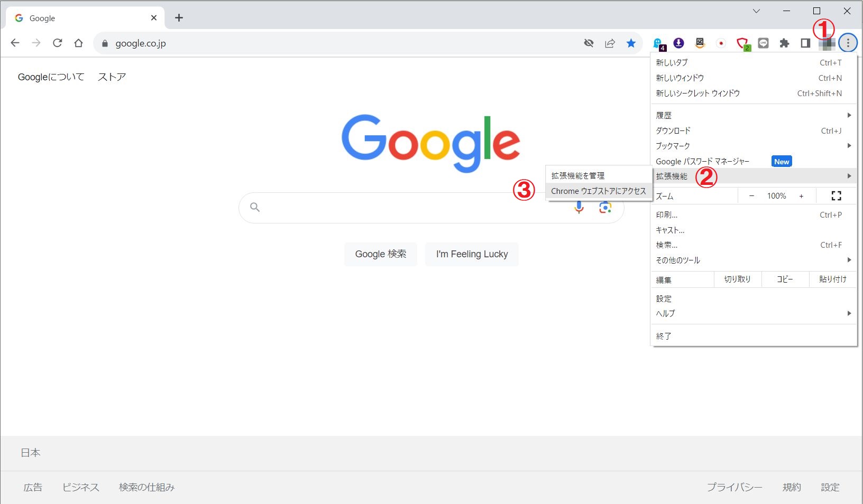Click the crossed-out eye icon in address bar
The image size is (863, 504).
coord(589,43)
